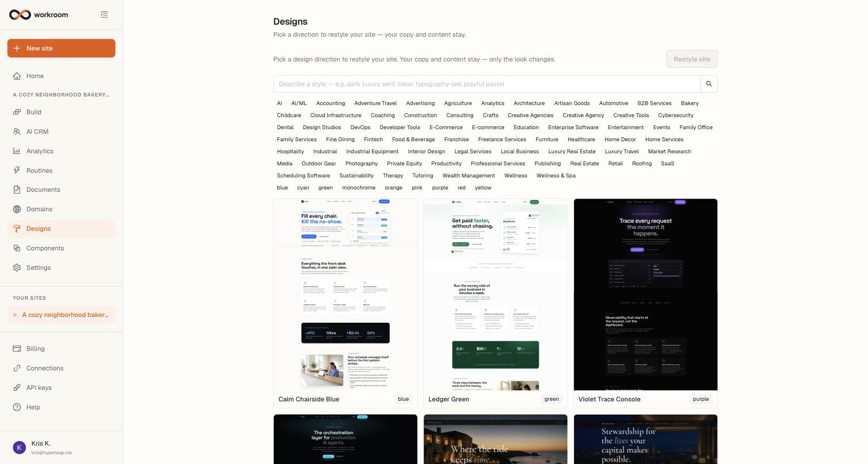Open the Designs menu item
Image resolution: width=868 pixels, height=464 pixels.
[x=61, y=229]
